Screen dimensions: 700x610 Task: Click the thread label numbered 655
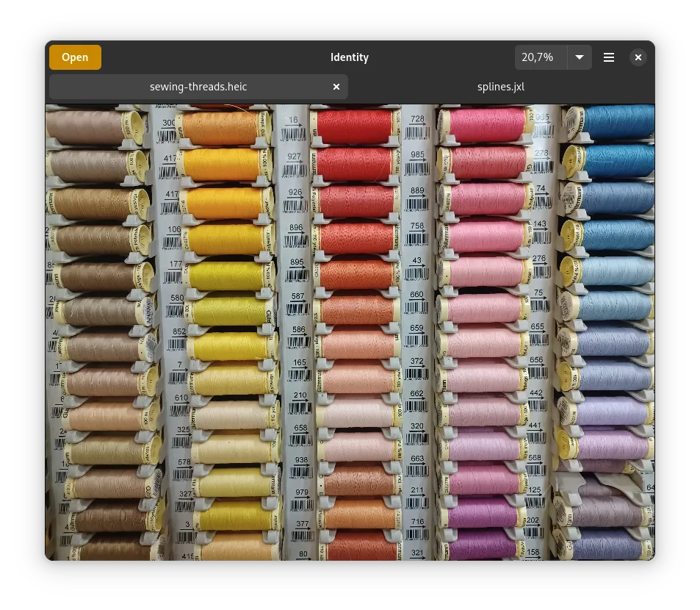(538, 327)
